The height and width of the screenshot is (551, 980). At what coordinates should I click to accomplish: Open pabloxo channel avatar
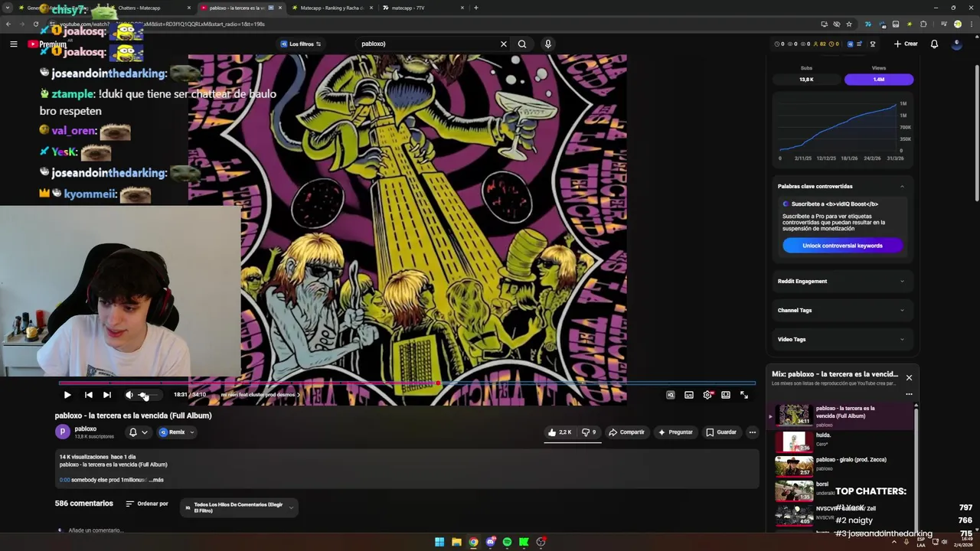[x=62, y=432]
